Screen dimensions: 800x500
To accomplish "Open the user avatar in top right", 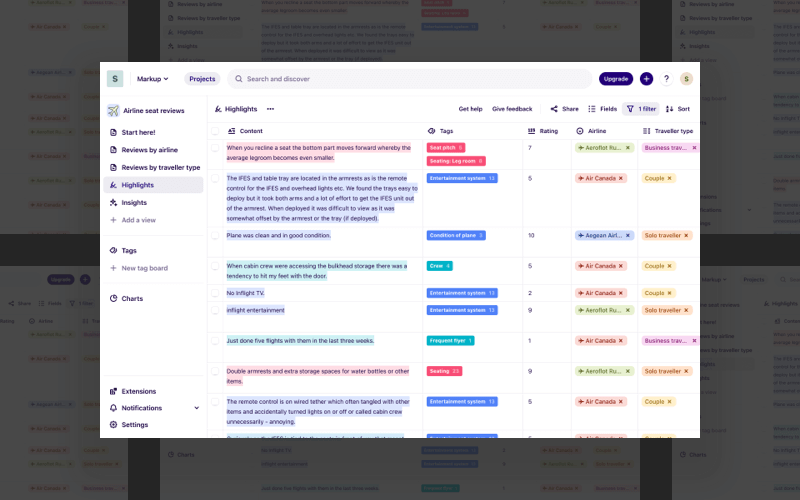I will tap(686, 79).
